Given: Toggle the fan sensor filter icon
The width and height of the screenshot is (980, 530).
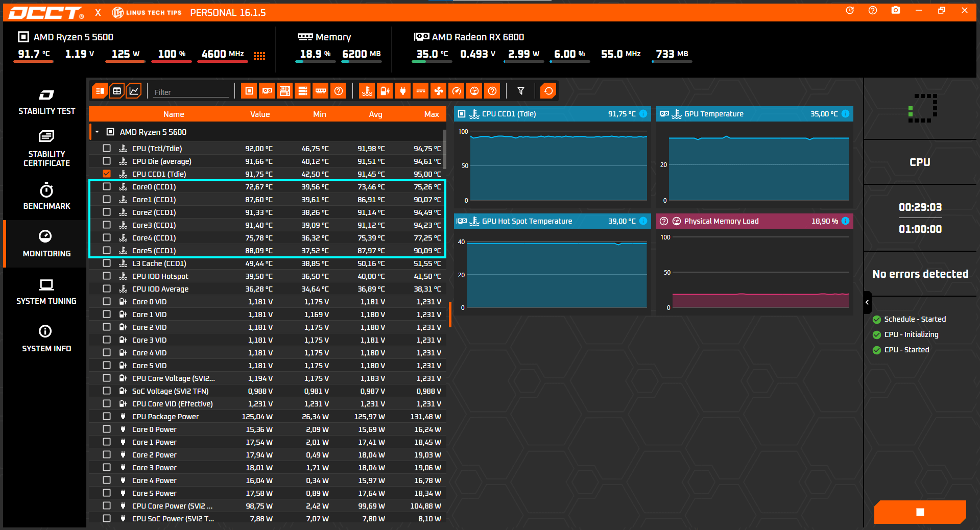Looking at the screenshot, I should pyautogui.click(x=438, y=91).
